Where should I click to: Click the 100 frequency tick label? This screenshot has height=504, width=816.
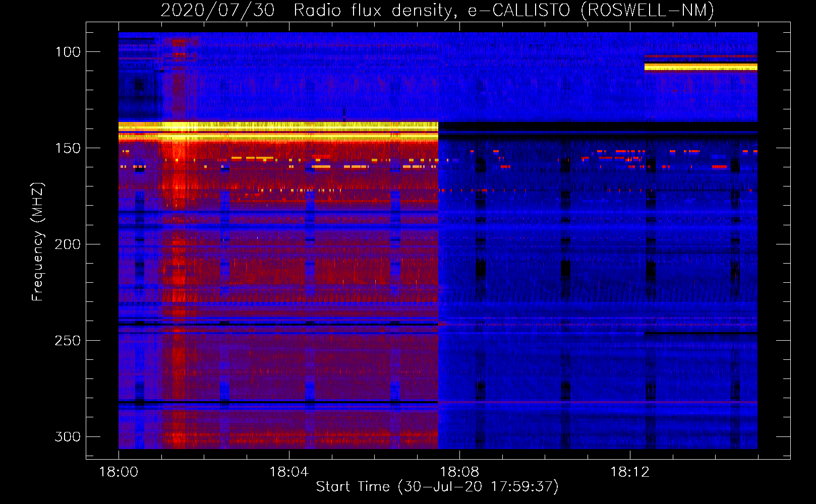68,52
